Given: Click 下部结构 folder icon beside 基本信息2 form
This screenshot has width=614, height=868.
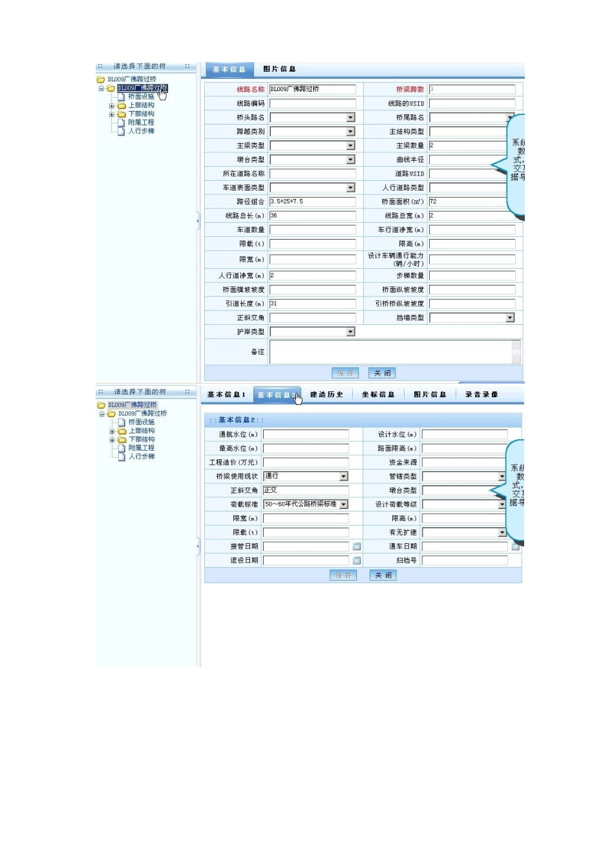Looking at the screenshot, I should (122, 440).
